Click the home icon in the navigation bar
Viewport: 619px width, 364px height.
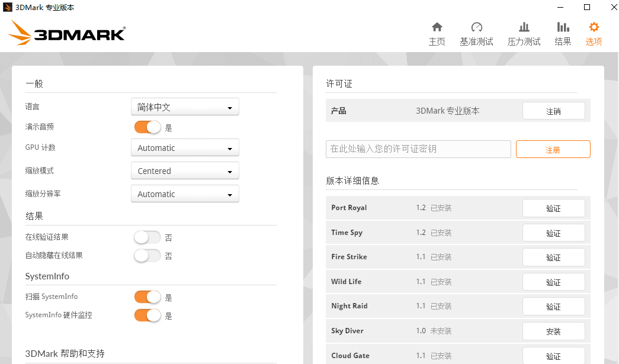(437, 27)
